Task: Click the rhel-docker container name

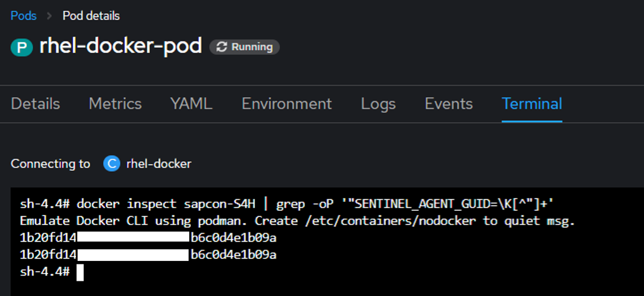Action: click(x=159, y=164)
